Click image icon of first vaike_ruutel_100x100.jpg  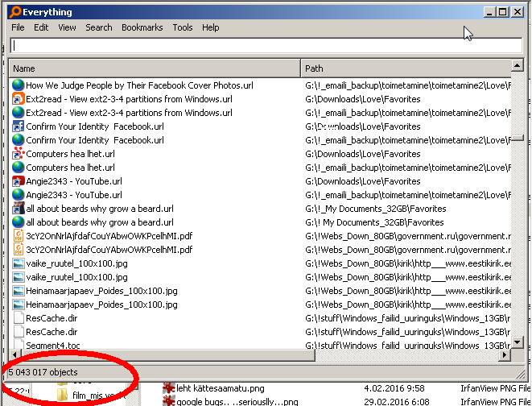click(18, 263)
